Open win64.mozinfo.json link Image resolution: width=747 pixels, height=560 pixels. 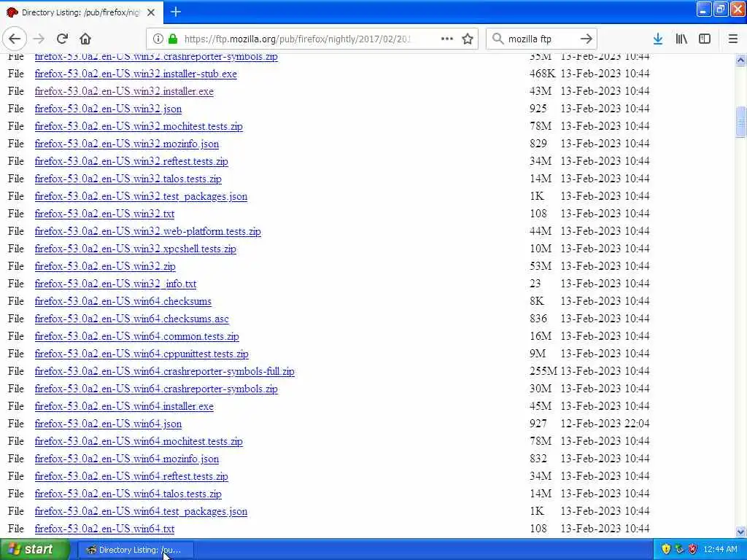(x=127, y=459)
